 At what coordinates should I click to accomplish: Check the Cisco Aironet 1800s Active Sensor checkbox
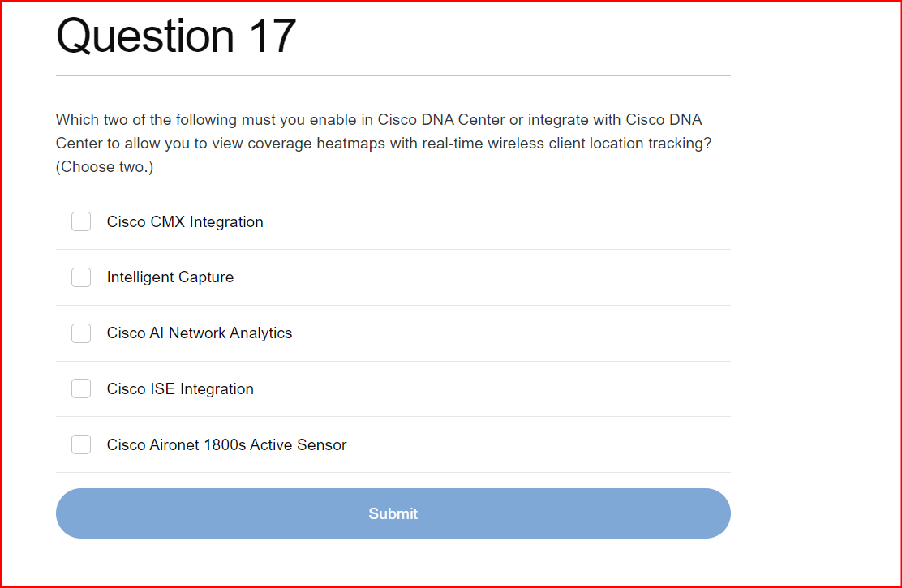80,444
